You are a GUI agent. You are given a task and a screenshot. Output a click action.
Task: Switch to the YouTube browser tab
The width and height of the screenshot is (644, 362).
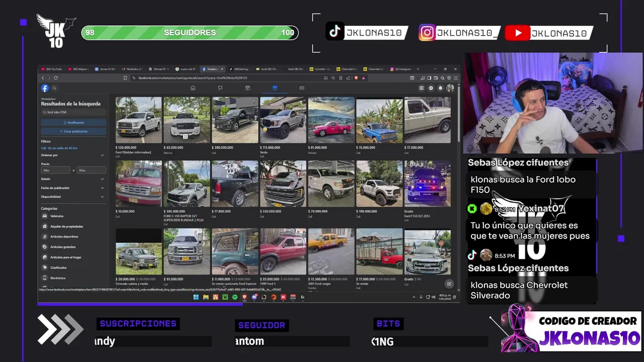(52, 69)
